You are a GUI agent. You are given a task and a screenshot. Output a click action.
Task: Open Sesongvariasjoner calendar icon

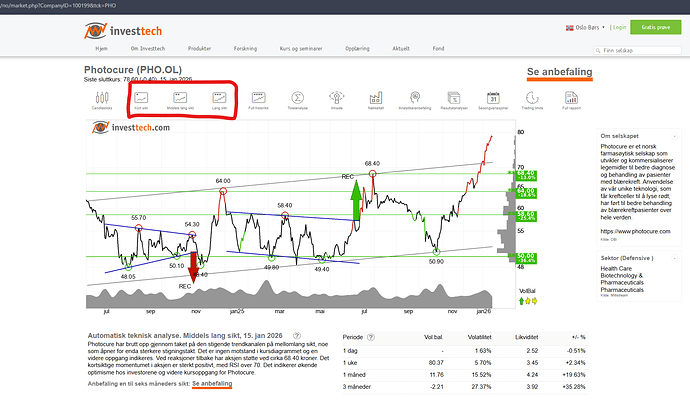(x=493, y=98)
